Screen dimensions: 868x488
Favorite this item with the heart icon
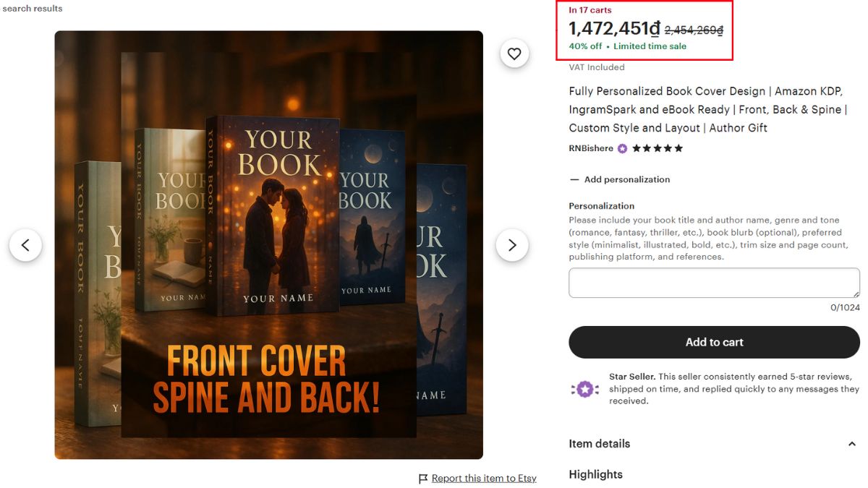514,53
